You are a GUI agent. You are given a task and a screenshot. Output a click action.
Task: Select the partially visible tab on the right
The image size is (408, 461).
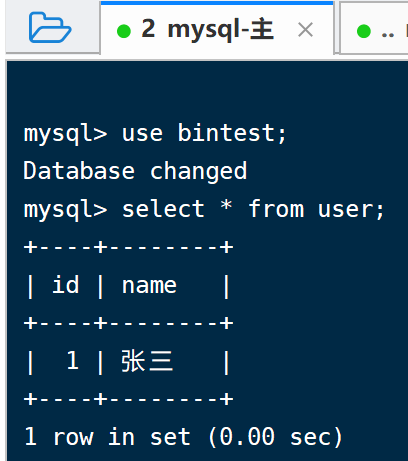(x=374, y=28)
